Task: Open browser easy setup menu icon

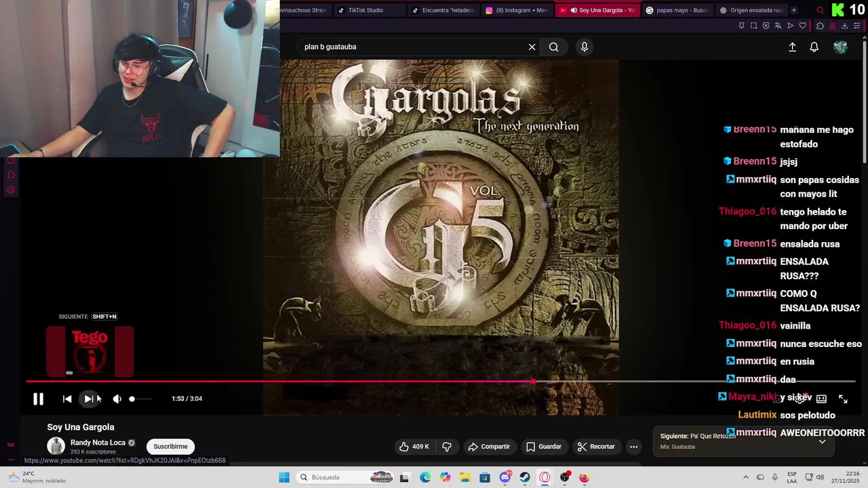Action: coord(857,26)
